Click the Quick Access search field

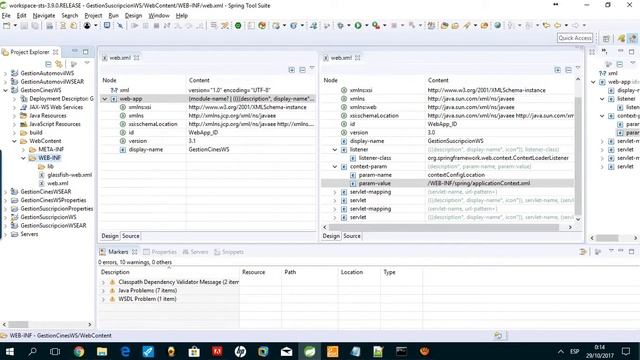(575, 38)
